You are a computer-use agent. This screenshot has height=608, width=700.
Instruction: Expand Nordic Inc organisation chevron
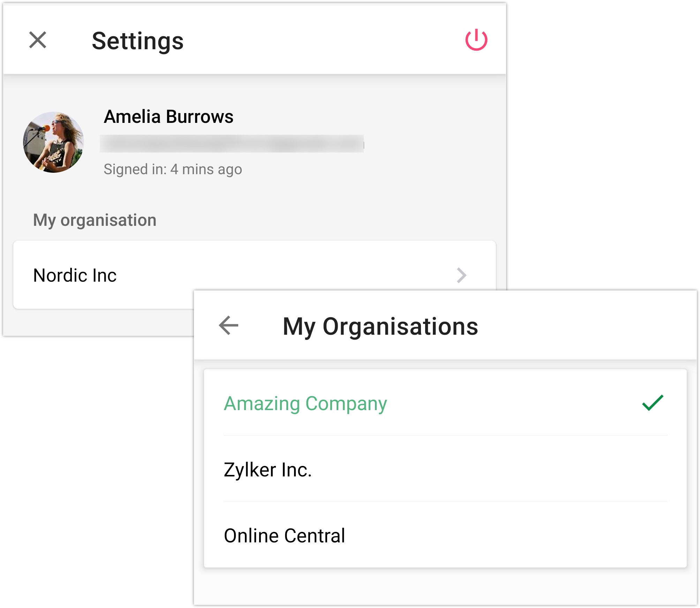(461, 275)
